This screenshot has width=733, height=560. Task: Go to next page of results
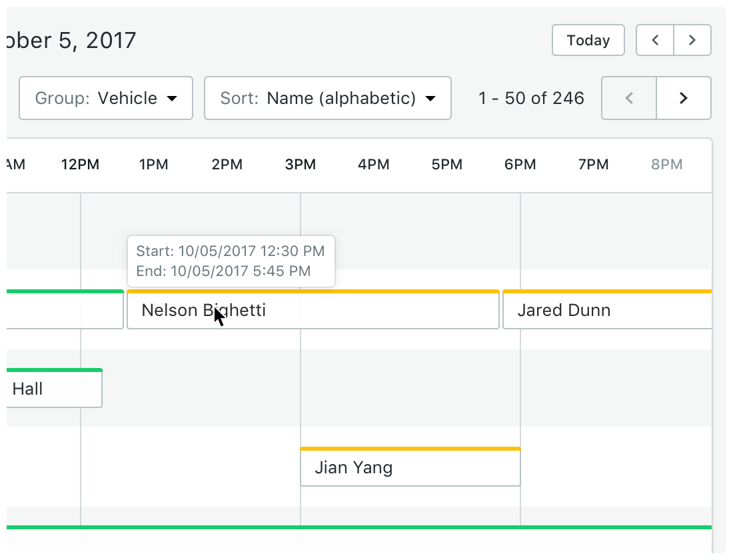683,98
